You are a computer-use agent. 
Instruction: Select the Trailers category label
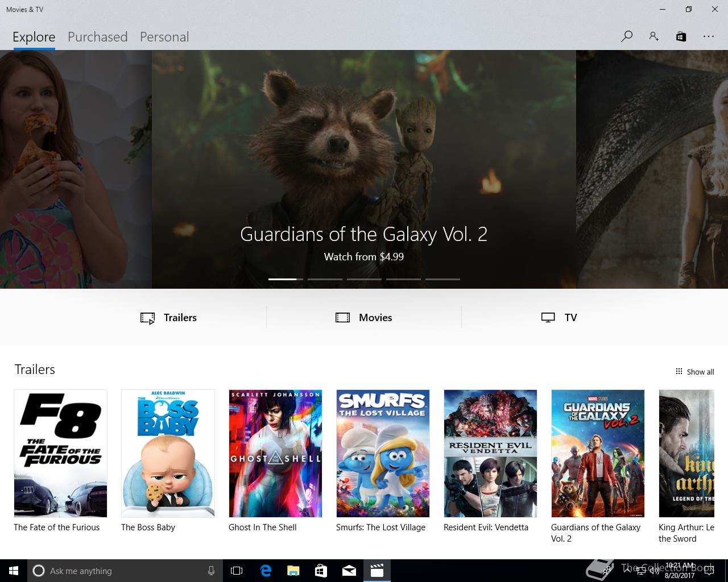[180, 318]
